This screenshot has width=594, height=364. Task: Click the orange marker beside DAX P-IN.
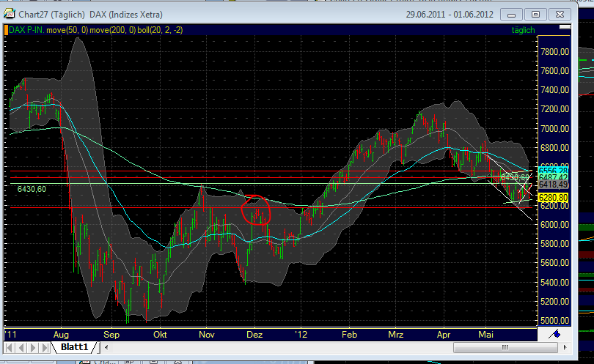6,30
